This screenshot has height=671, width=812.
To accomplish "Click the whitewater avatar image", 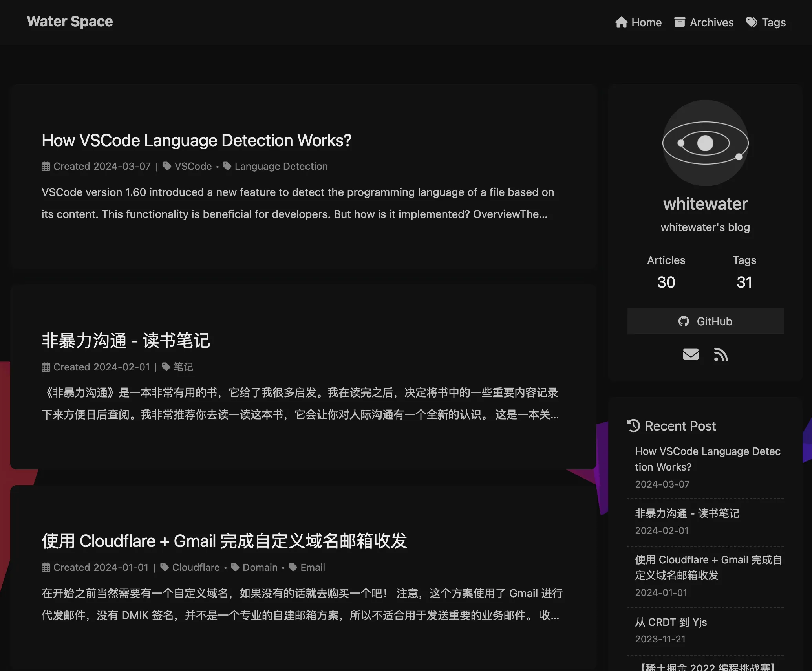I will click(x=705, y=143).
